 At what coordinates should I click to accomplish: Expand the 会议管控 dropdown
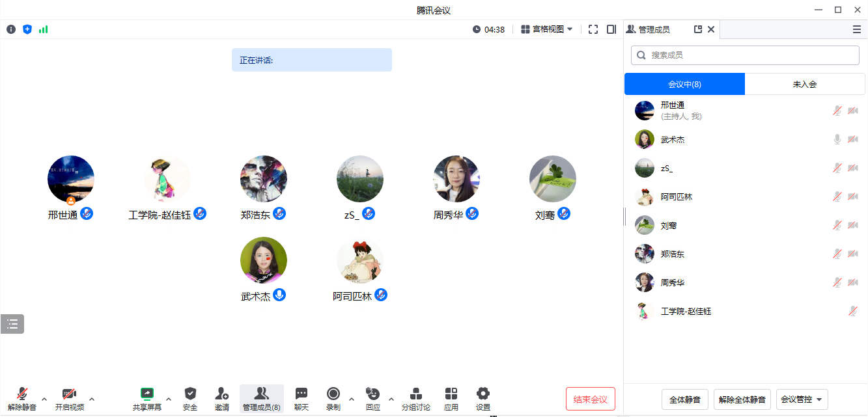coord(802,399)
